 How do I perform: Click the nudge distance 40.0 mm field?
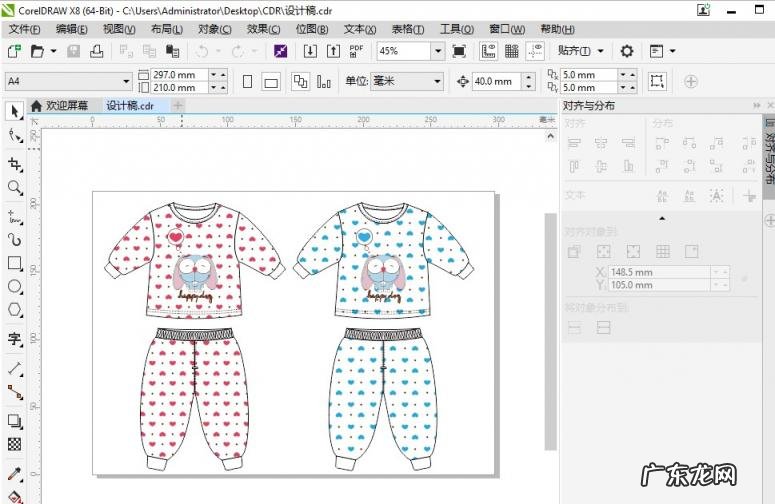(x=494, y=82)
